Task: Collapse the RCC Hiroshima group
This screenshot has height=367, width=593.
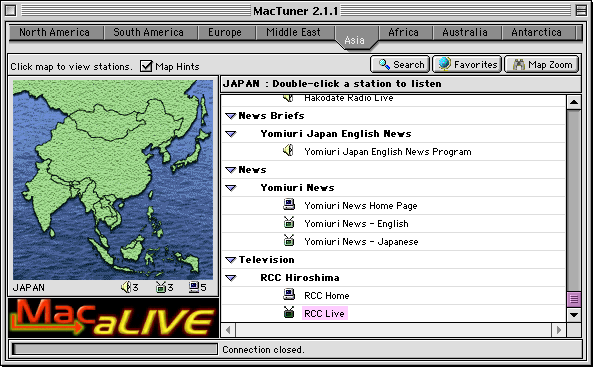Action: point(230,278)
